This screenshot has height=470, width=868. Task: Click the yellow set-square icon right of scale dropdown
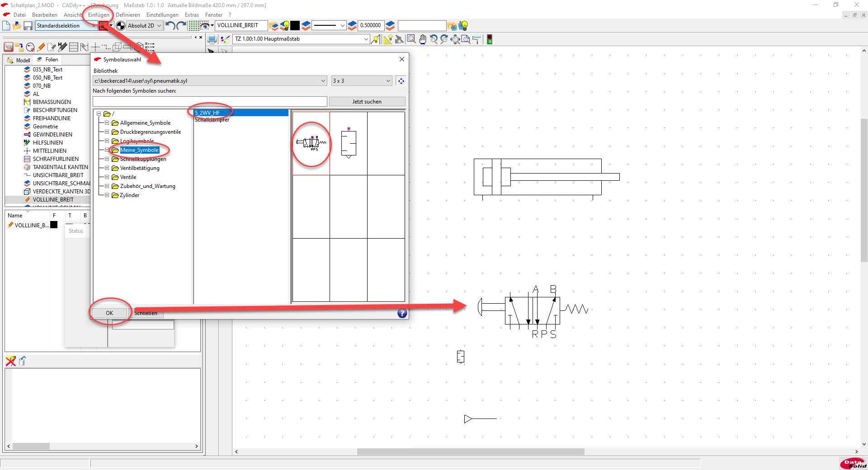point(388,39)
